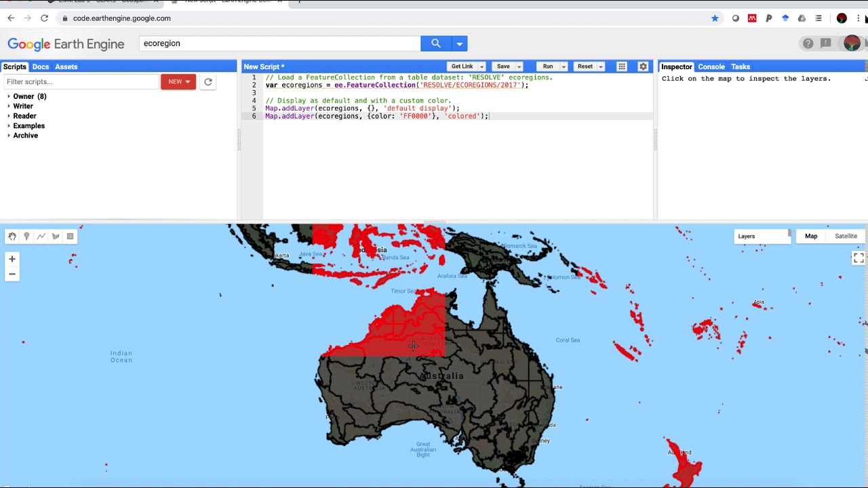Click the Google Drive extension icon
868x488 pixels.
(802, 18)
